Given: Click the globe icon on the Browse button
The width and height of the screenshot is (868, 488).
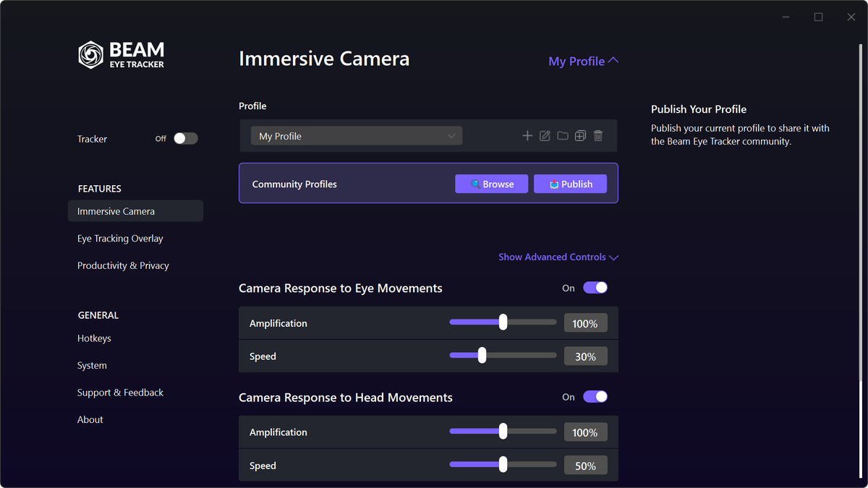Looking at the screenshot, I should pyautogui.click(x=477, y=184).
